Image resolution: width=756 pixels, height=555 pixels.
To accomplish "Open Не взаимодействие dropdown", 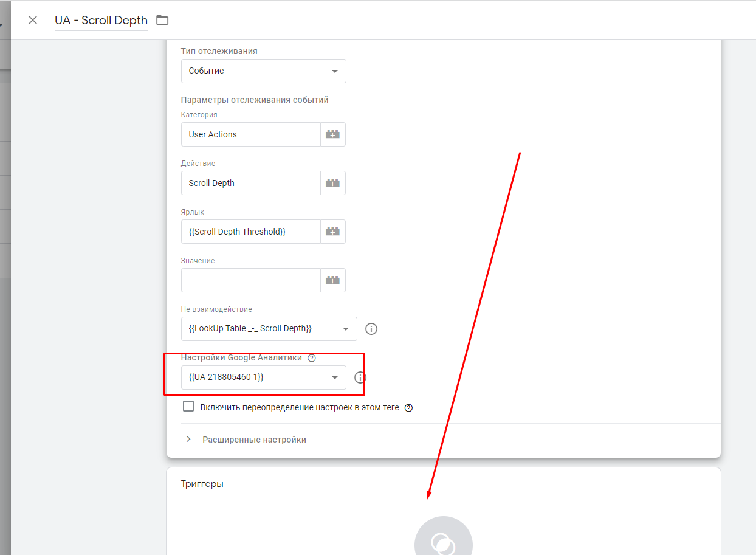I will click(269, 329).
